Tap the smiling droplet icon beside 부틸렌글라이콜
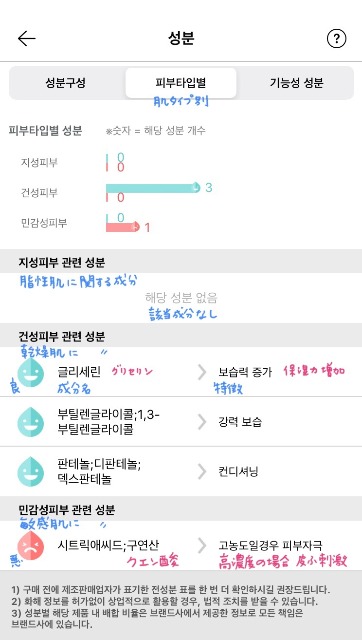The width and height of the screenshot is (362, 640). 31,422
